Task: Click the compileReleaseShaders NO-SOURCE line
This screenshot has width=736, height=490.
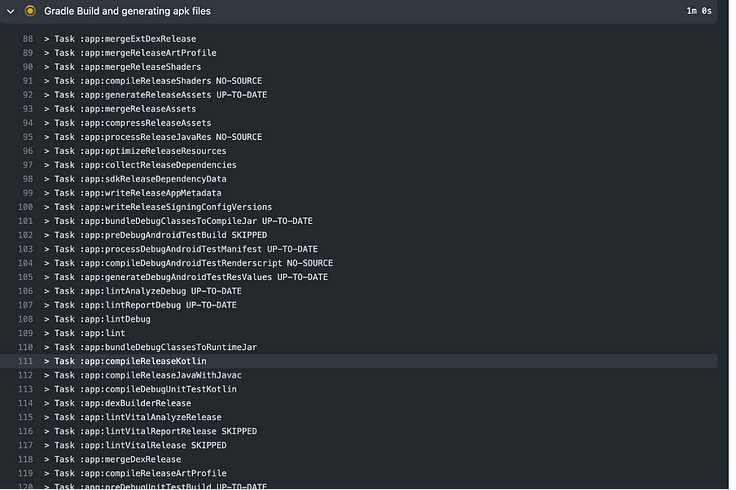Action: click(x=153, y=81)
